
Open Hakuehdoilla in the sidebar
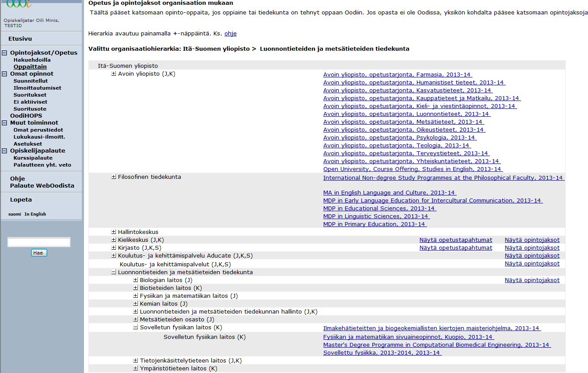(x=32, y=60)
